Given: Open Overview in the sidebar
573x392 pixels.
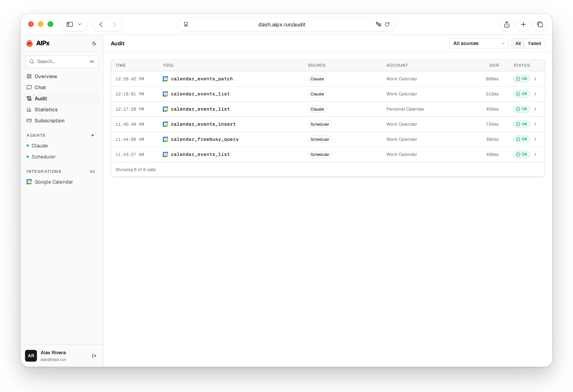Looking at the screenshot, I should [x=62, y=76].
